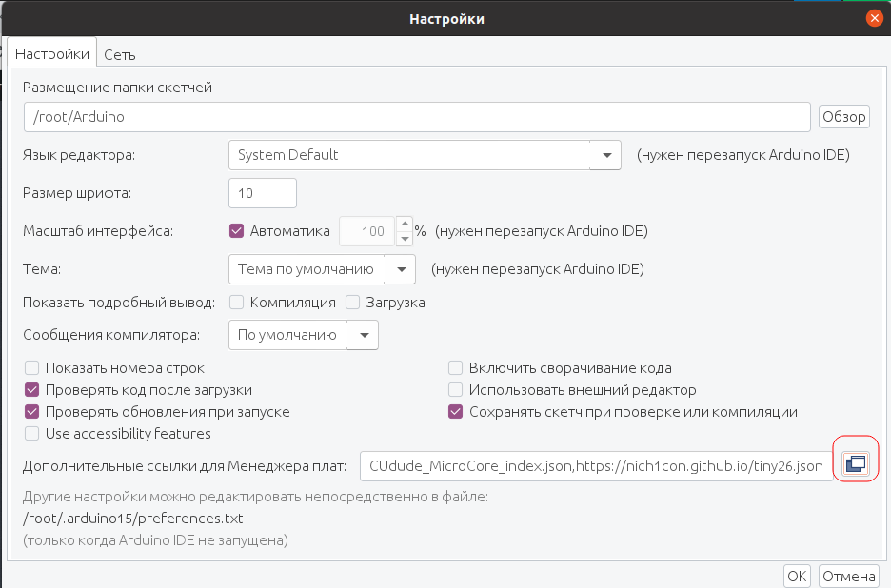Expand Сообщения компилятора dropdown
The width and height of the screenshot is (891, 588).
click(363, 335)
